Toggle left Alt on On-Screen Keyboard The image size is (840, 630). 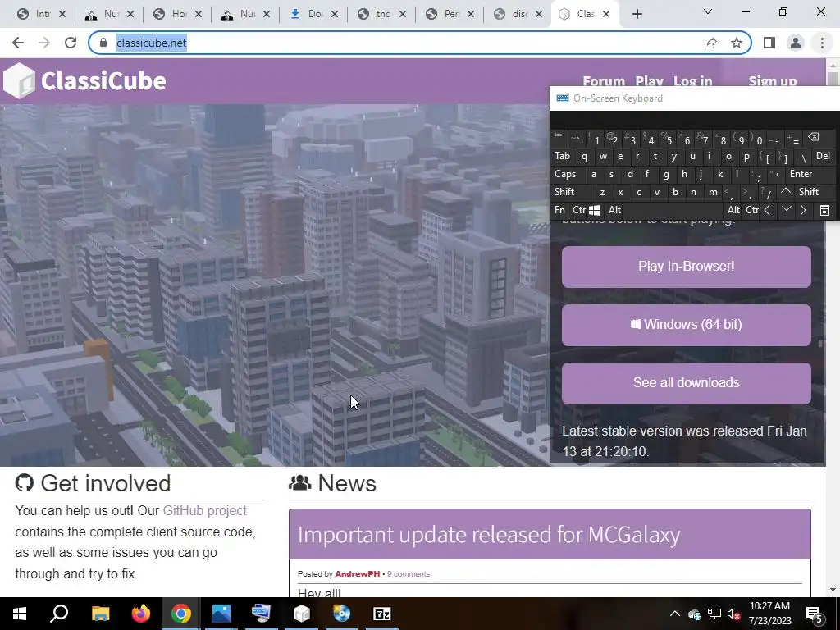tap(615, 210)
